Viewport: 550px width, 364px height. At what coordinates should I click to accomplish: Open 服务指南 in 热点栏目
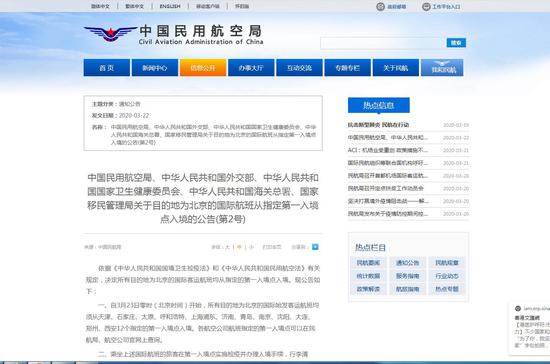(x=408, y=276)
